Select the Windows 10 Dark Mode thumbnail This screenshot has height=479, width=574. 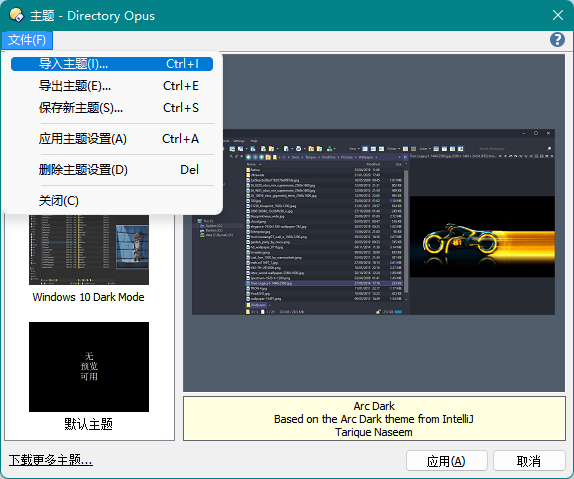(89, 250)
